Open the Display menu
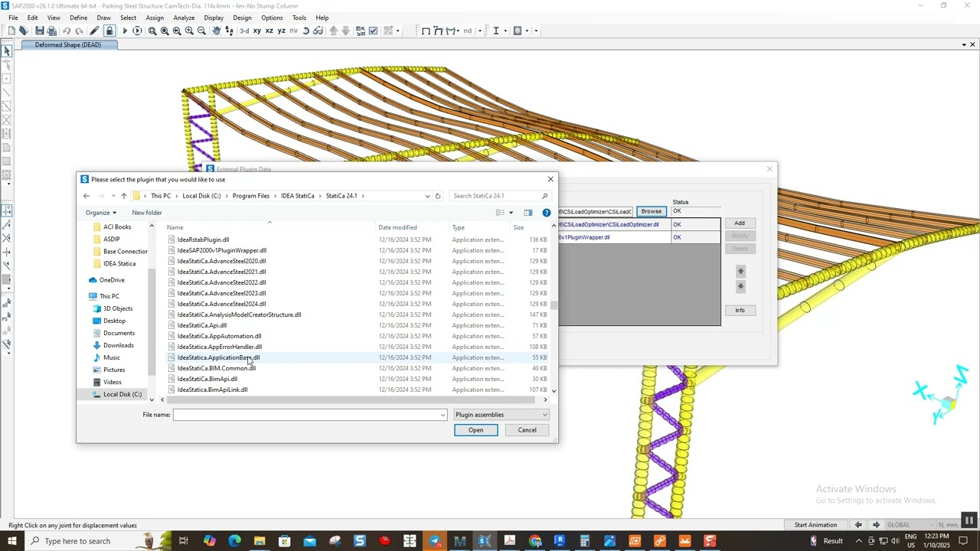 [214, 18]
